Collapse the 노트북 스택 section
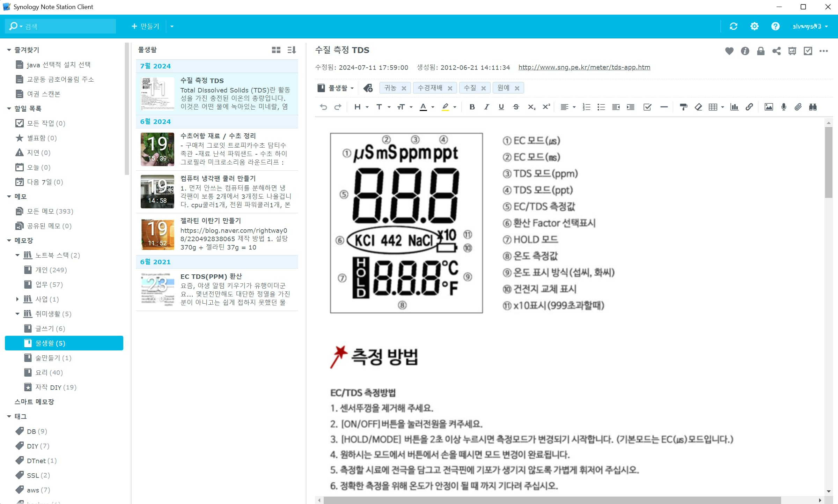Screen dimensions: 838x504 pos(17,255)
